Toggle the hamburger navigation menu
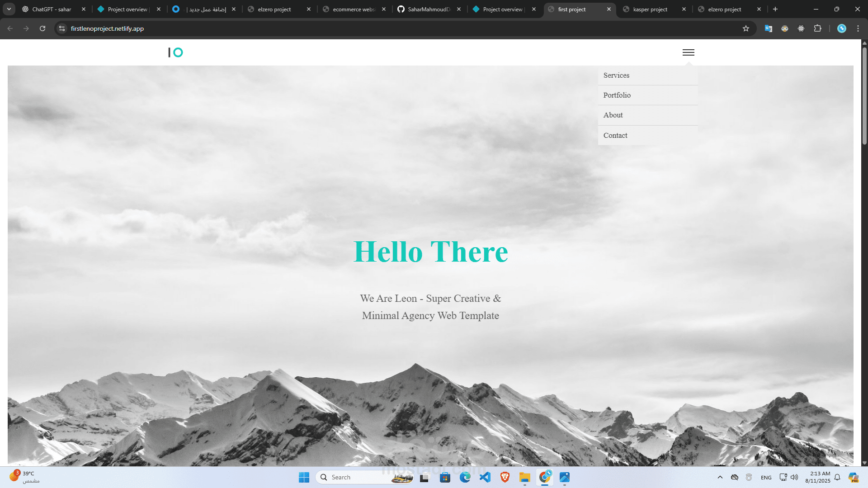 688,52
